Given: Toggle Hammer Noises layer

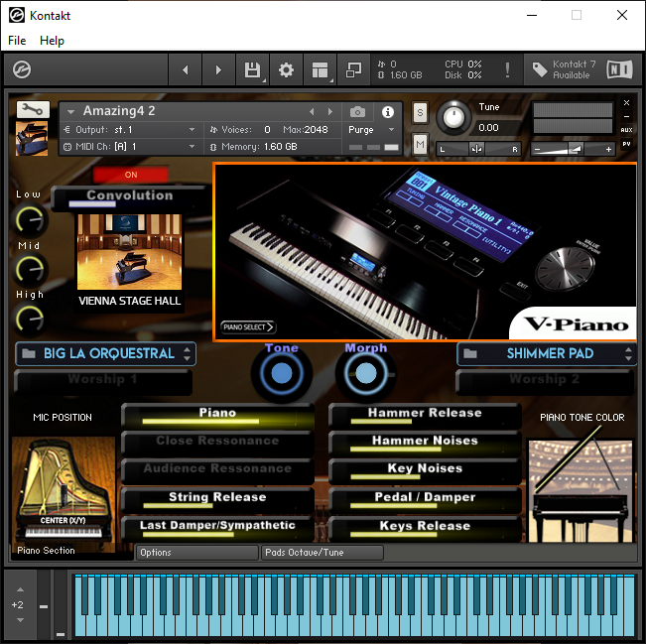Looking at the screenshot, I should click(425, 444).
